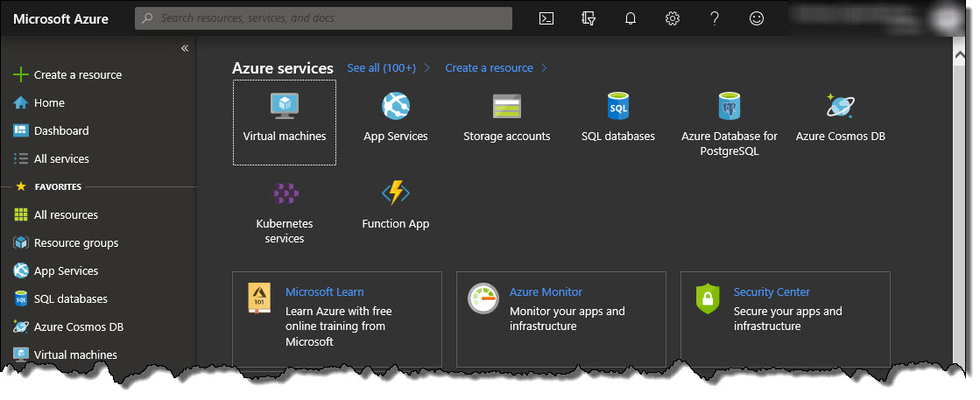Select Resource groups in favorites
980x400 pixels.
point(76,243)
